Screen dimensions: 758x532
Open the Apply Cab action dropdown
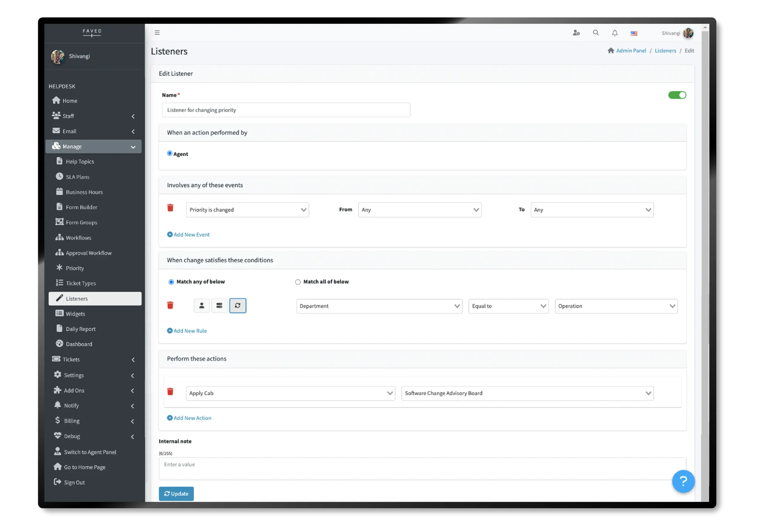pos(290,393)
